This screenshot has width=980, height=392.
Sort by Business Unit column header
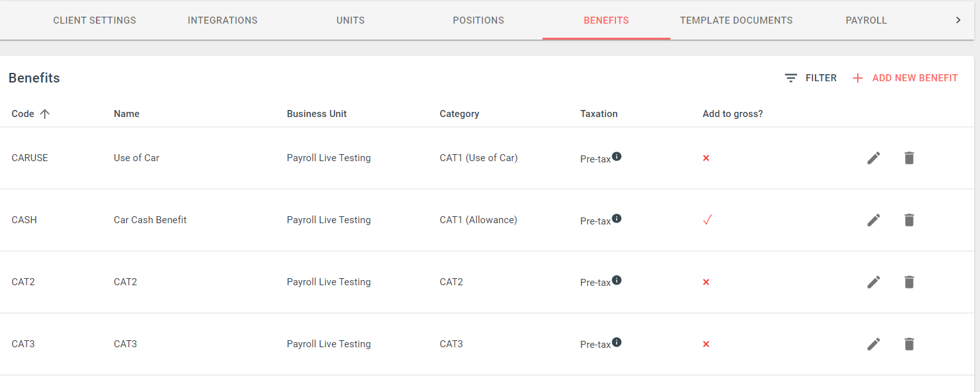coord(317,114)
